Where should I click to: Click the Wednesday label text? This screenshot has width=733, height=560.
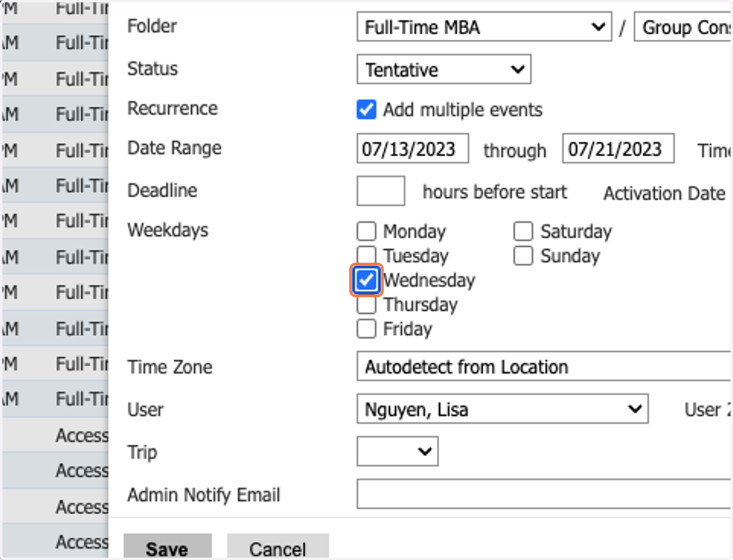click(429, 280)
